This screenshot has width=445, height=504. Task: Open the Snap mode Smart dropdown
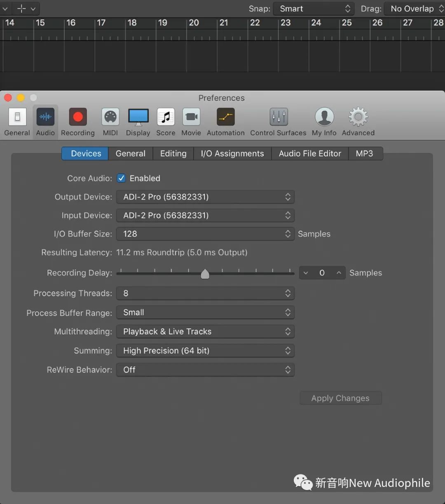314,9
